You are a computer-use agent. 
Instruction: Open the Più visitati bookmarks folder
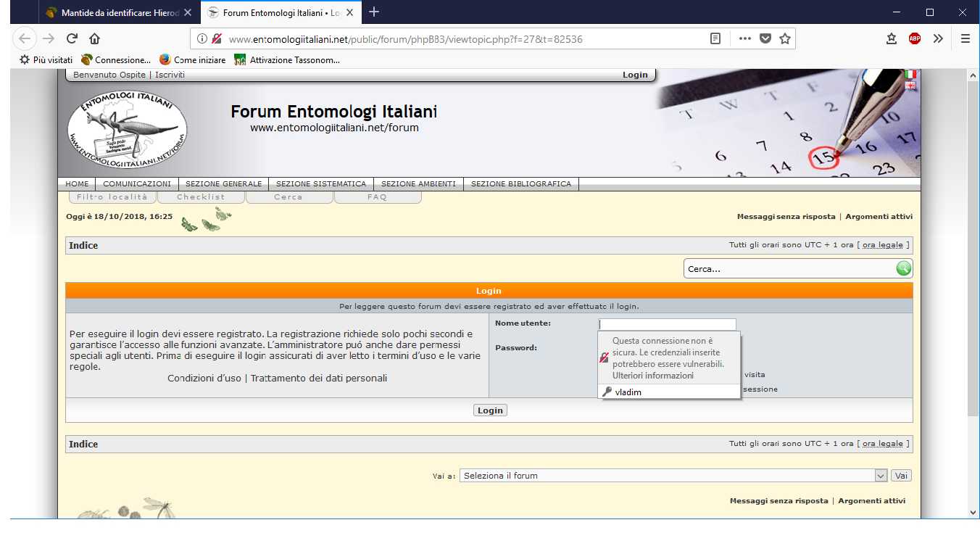point(46,59)
